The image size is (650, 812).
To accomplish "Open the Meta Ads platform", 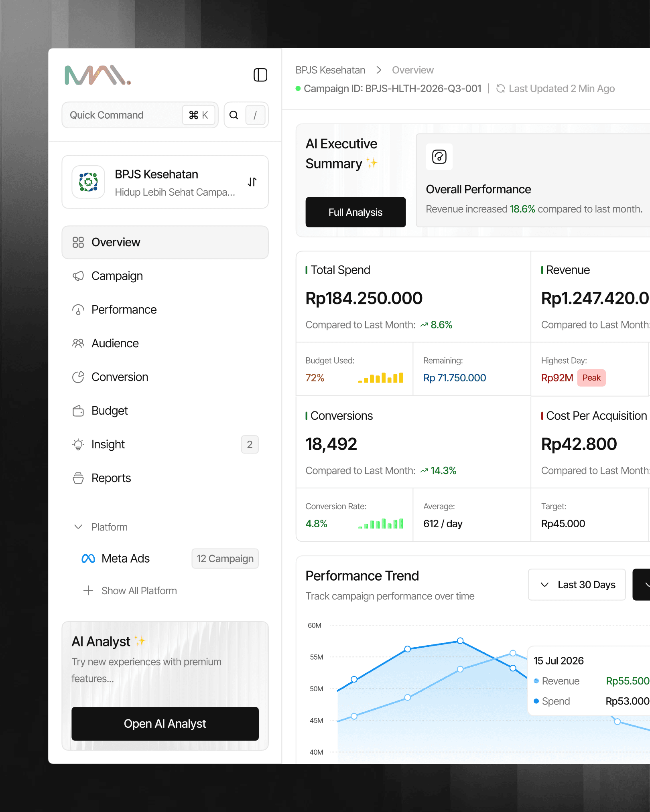I will coord(126,559).
